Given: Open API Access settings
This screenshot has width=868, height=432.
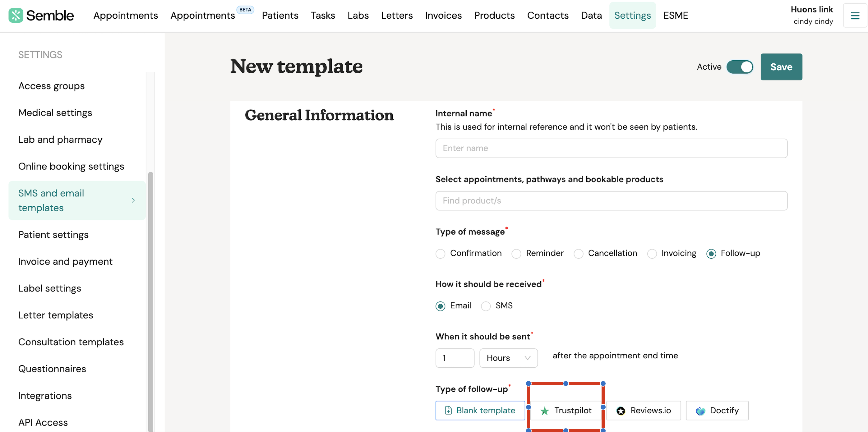Looking at the screenshot, I should click(x=43, y=423).
